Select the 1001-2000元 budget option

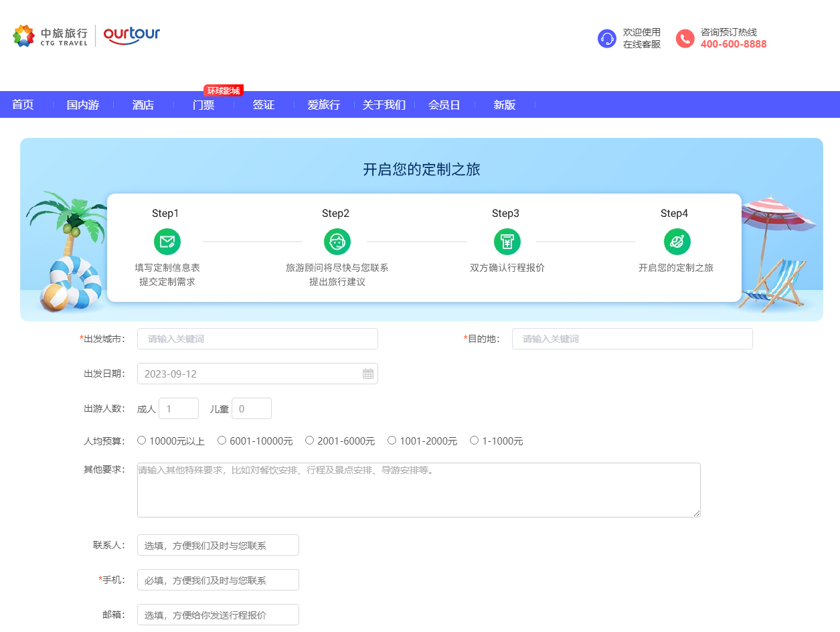(392, 440)
